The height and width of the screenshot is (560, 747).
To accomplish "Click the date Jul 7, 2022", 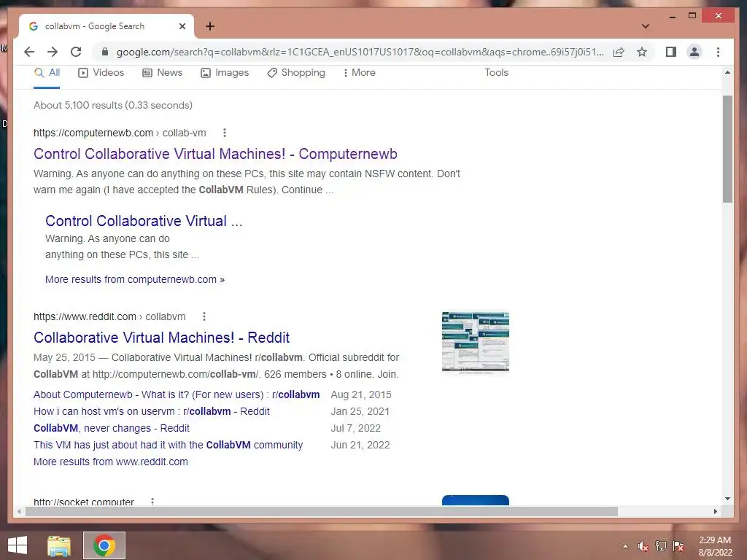I will [x=356, y=428].
